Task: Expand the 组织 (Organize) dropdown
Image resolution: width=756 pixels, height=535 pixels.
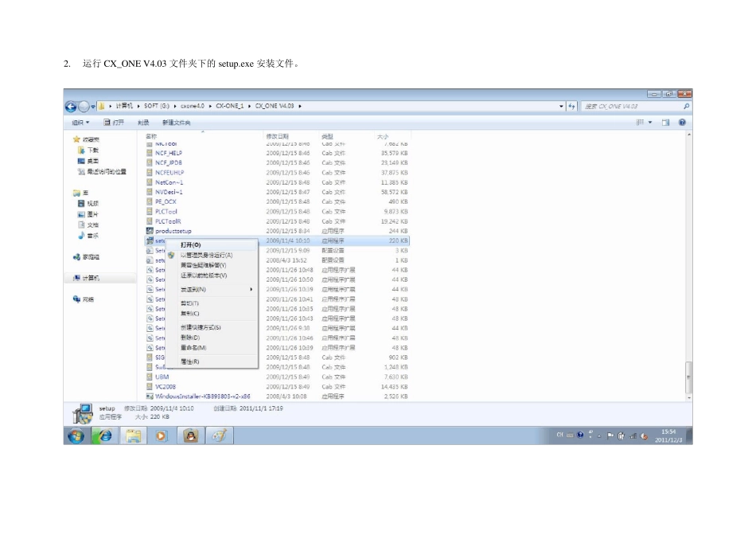Action: pyautogui.click(x=80, y=123)
